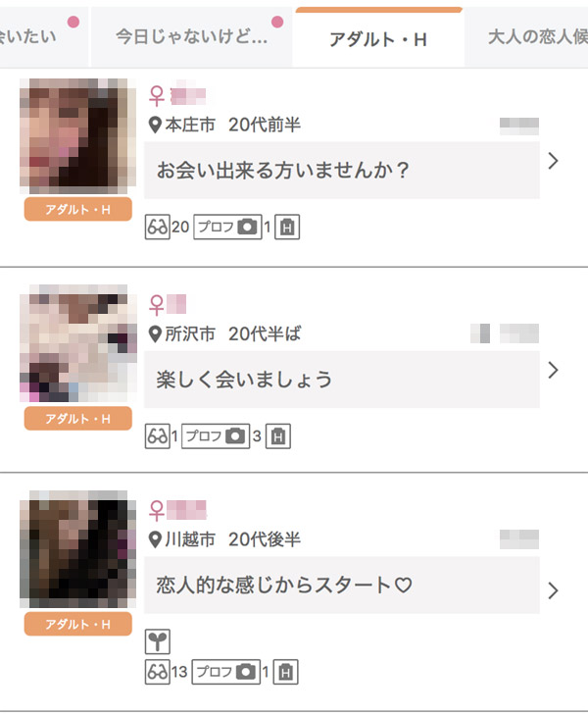This screenshot has width=588, height=715.
Task: Open message 楽しく会いましょう
Action: 342,380
